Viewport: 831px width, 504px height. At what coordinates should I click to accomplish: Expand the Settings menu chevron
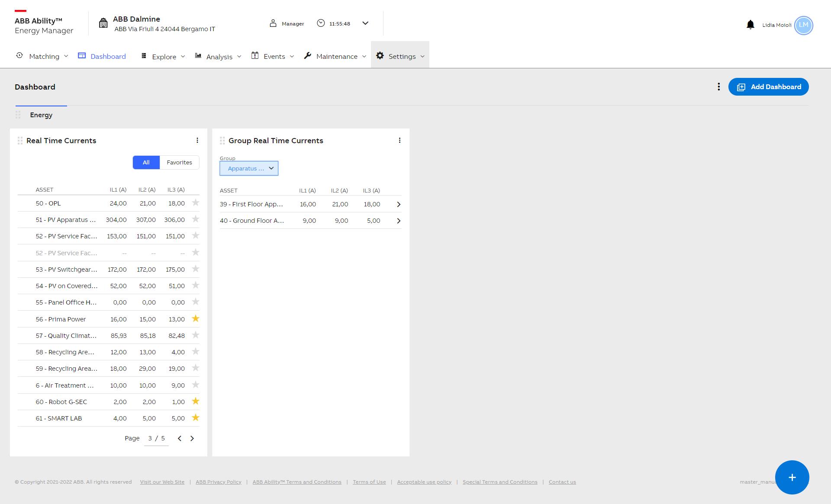click(422, 56)
